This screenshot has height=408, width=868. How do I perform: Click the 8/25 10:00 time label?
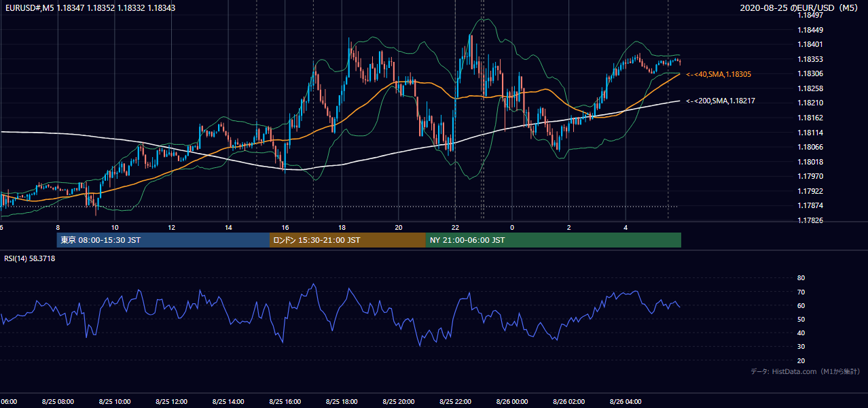click(114, 401)
